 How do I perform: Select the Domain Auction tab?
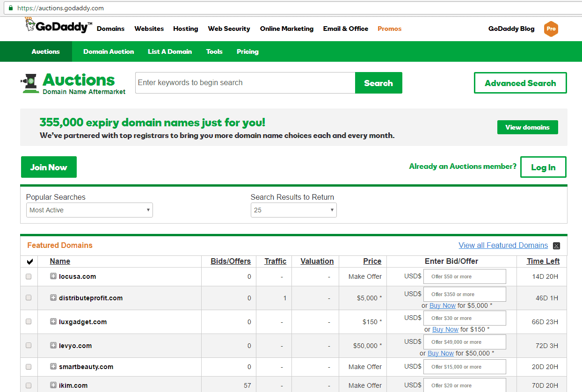point(109,51)
